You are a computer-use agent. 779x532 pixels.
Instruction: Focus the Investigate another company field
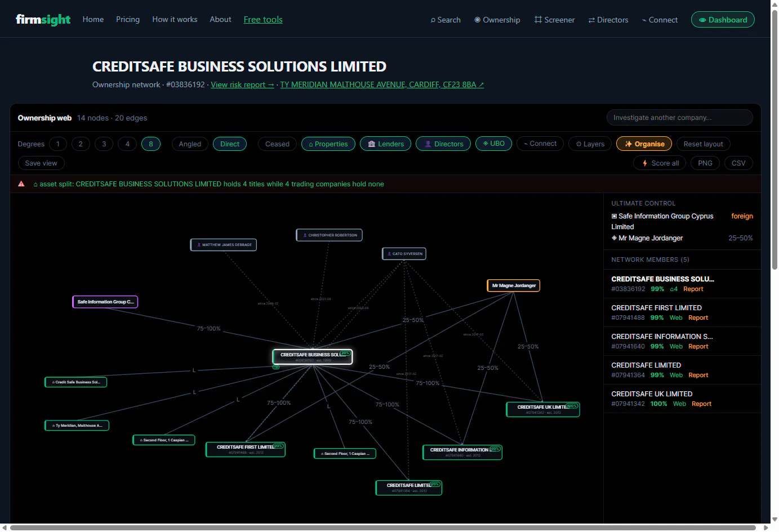tap(679, 118)
